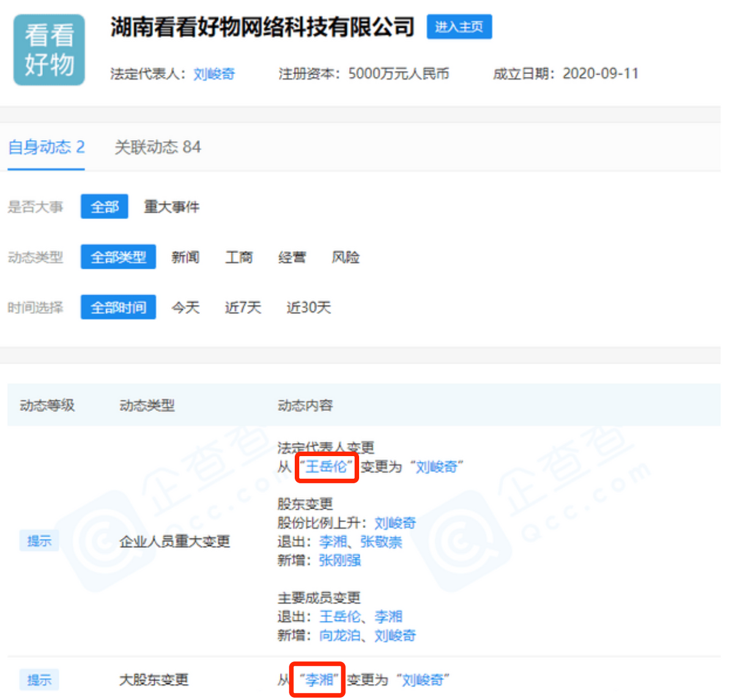Choose 近7天 time filter
Image resolution: width=734 pixels, height=700 pixels.
243,307
